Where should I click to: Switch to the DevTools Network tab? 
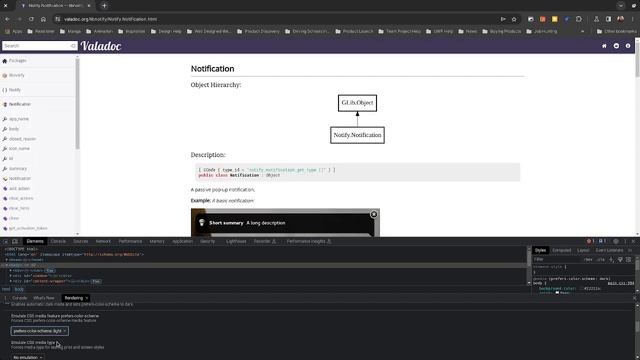coord(103,241)
